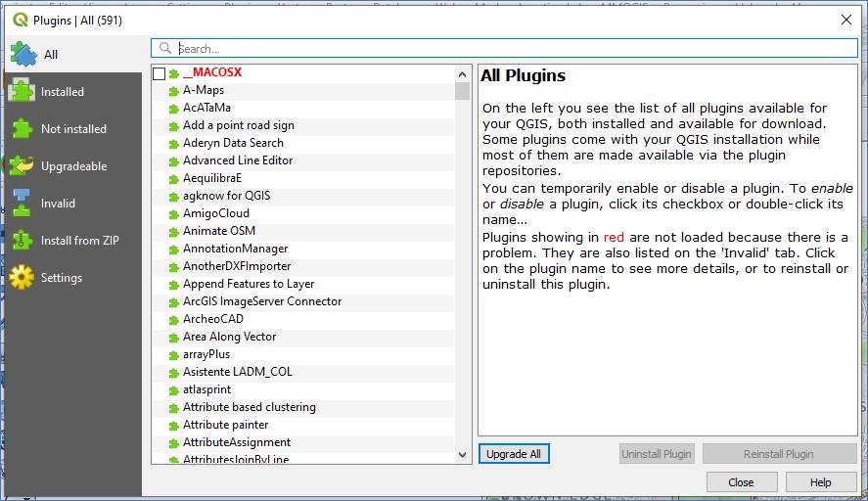Click the Installed plugins puzzle icon
The image size is (868, 501).
[x=22, y=91]
